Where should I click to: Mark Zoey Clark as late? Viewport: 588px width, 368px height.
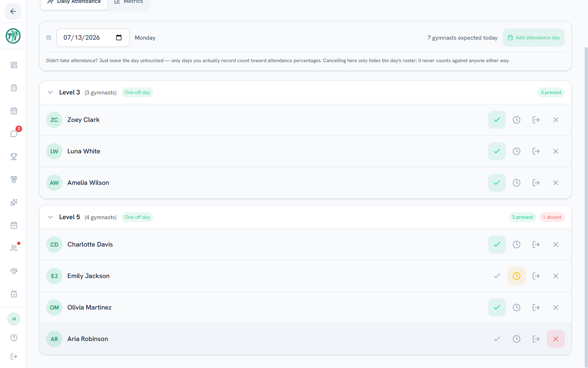(x=517, y=120)
